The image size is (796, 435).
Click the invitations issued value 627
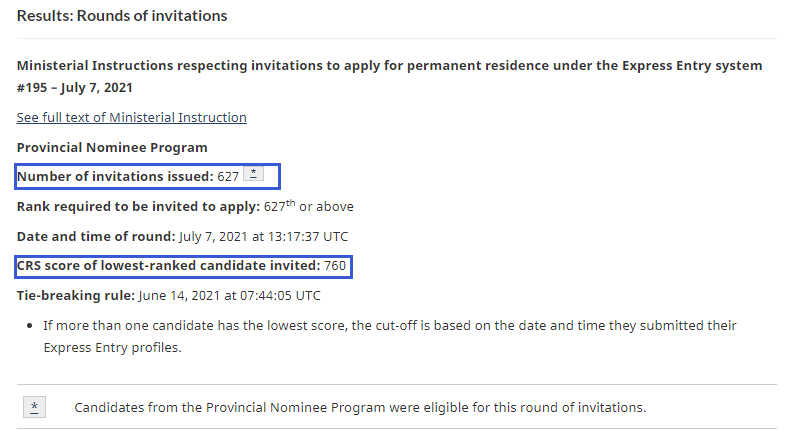pyautogui.click(x=228, y=177)
